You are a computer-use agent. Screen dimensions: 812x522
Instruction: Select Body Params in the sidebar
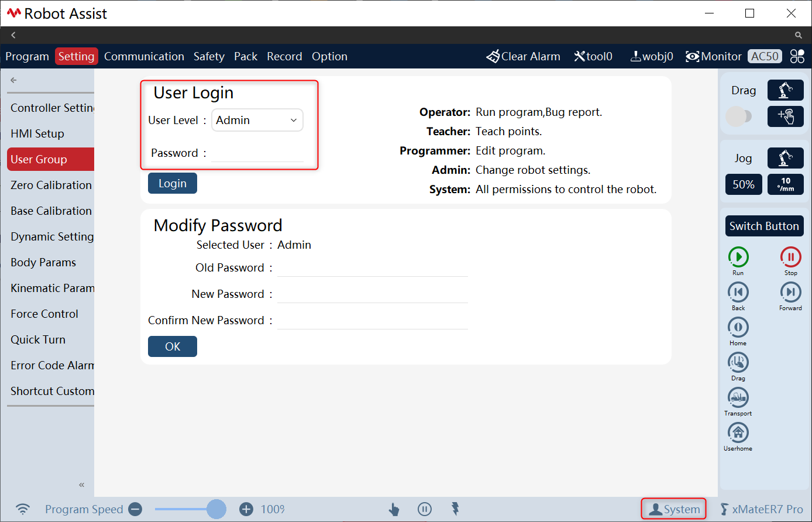click(51, 262)
